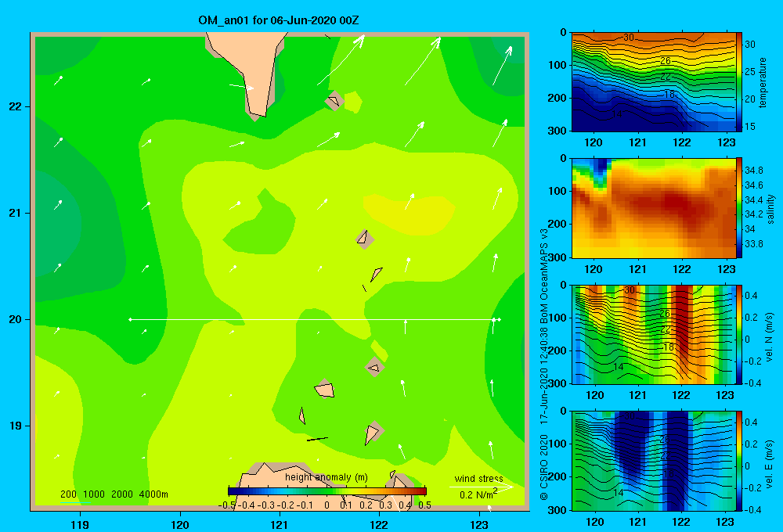783x532 pixels.
Task: Click main map longitude axis label 122
Action: 379,524
